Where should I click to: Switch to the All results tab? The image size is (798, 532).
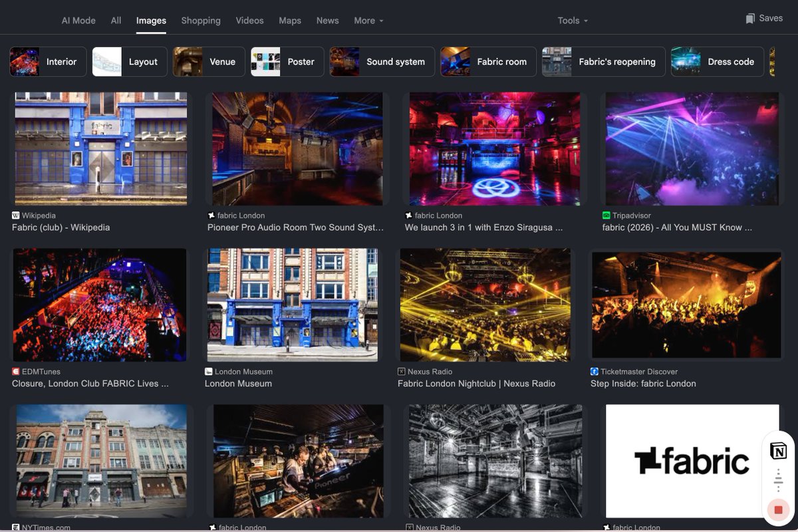(116, 21)
